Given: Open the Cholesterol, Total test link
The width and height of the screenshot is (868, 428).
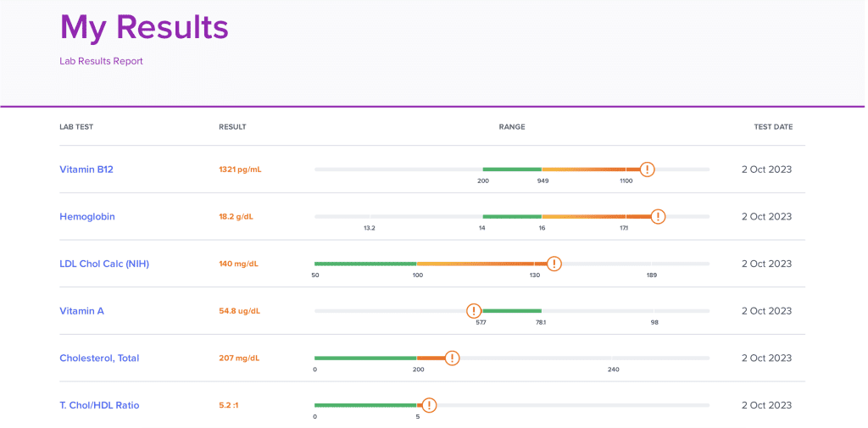Looking at the screenshot, I should point(99,359).
